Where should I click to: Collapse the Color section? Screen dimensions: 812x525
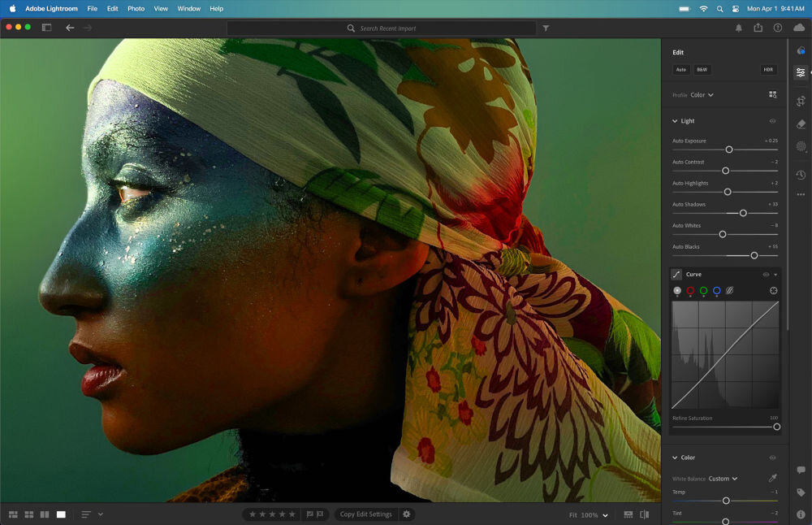point(675,457)
